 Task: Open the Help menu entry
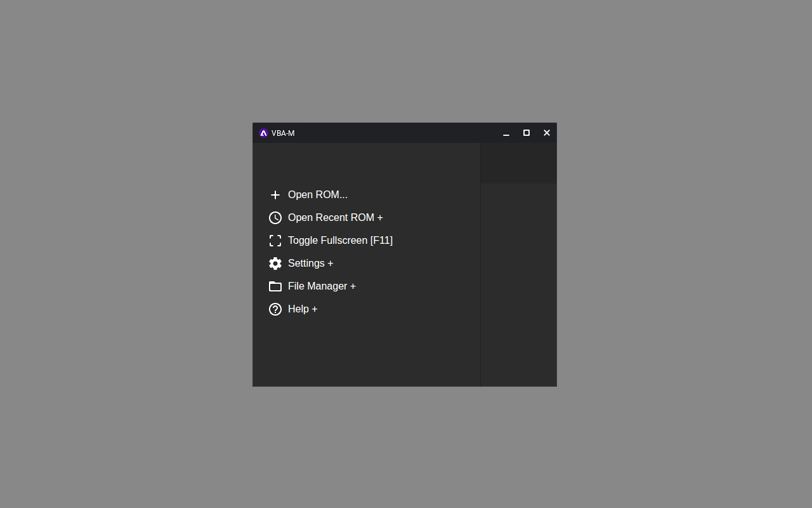[298, 309]
